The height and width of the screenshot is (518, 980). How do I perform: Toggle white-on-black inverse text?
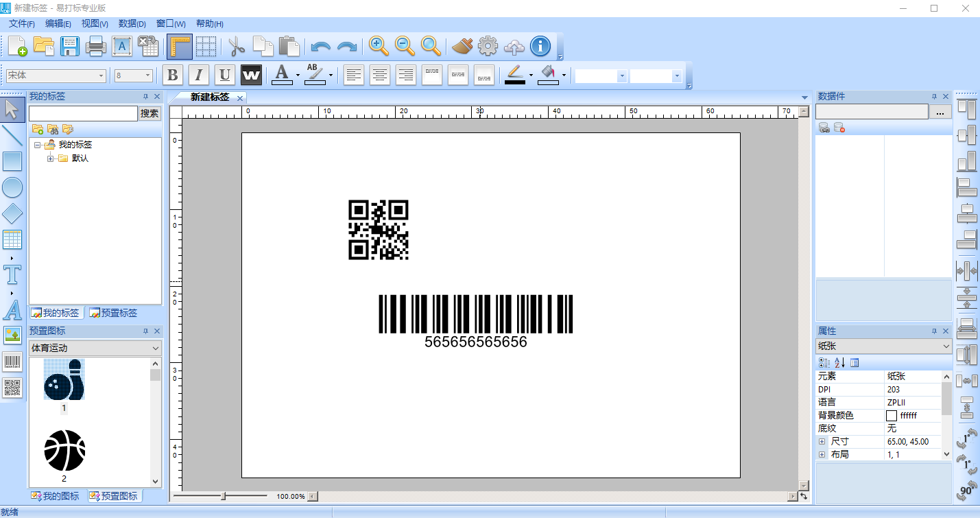click(x=251, y=75)
